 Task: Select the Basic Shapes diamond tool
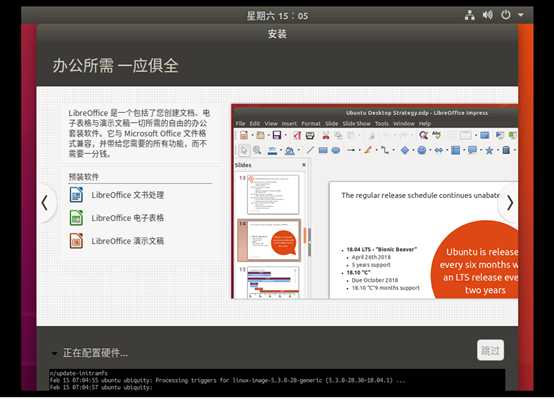(x=405, y=151)
